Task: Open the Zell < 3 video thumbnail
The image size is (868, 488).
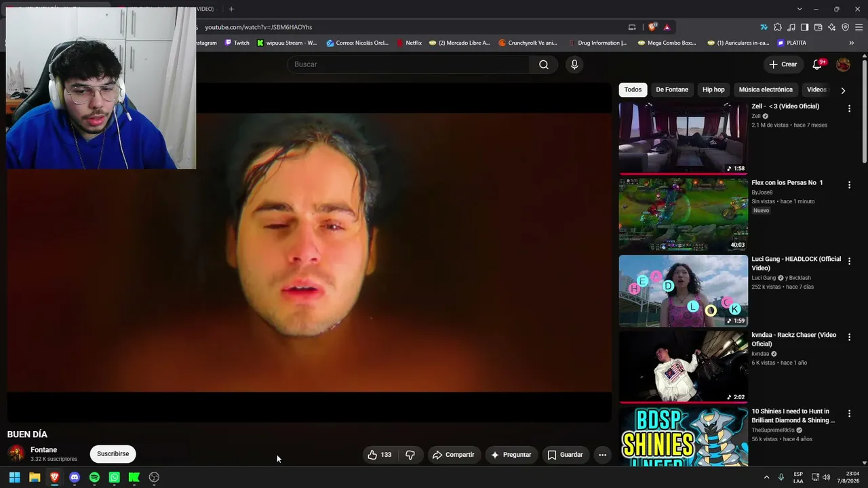Action: click(683, 138)
